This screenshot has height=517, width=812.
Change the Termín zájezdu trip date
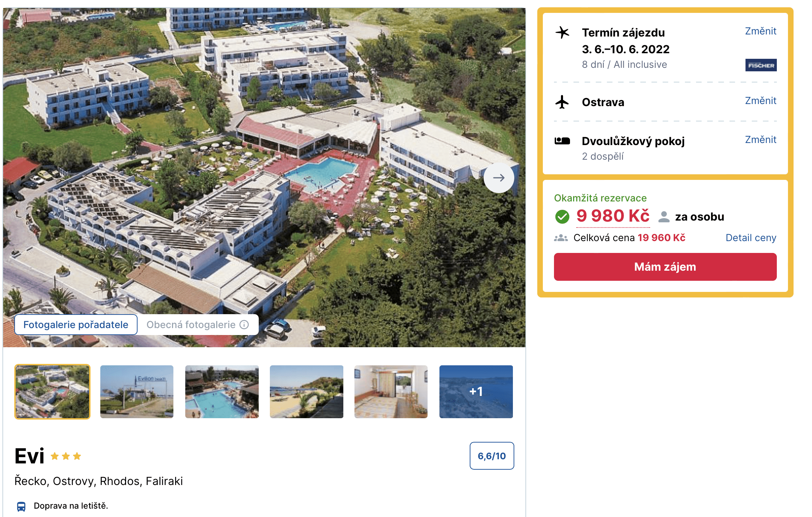(760, 31)
